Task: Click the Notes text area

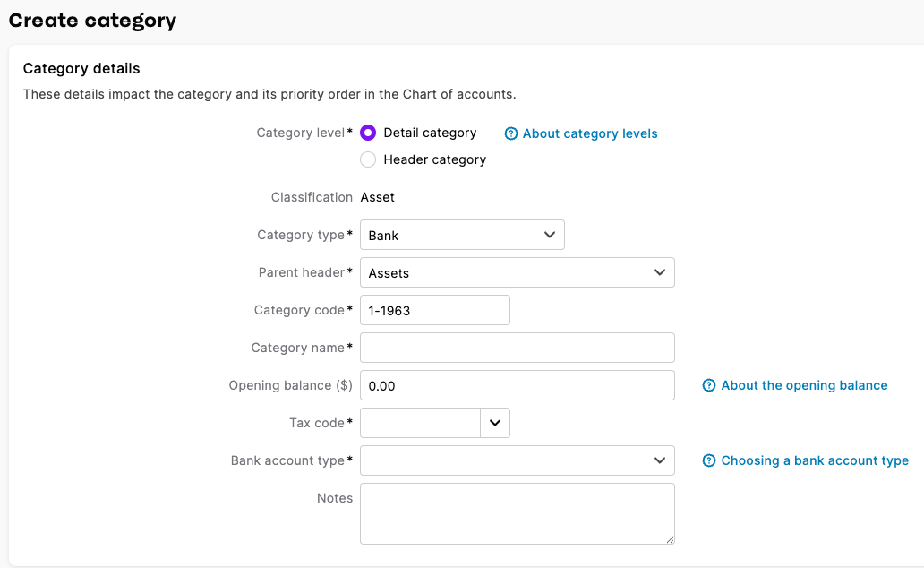Action: pos(517,513)
